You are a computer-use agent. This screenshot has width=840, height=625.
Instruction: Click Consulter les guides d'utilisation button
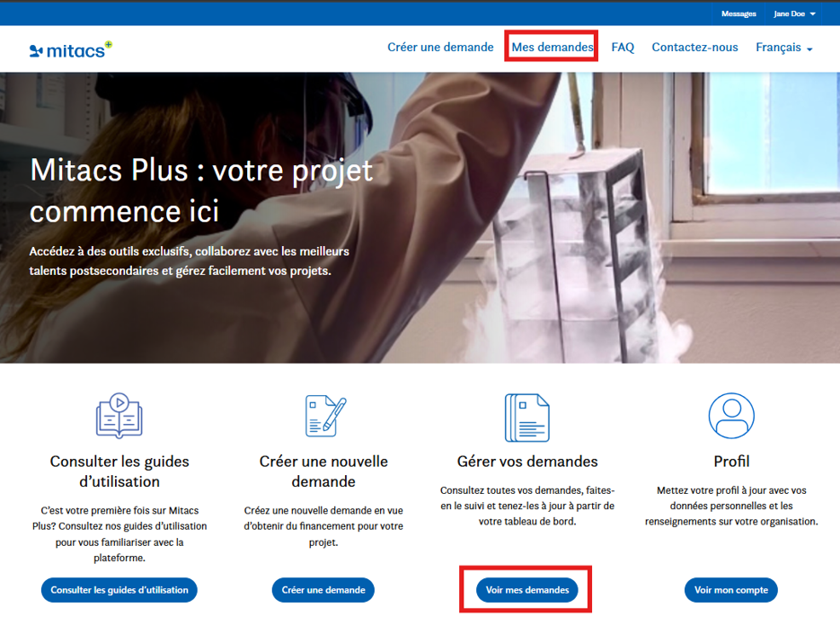click(119, 590)
